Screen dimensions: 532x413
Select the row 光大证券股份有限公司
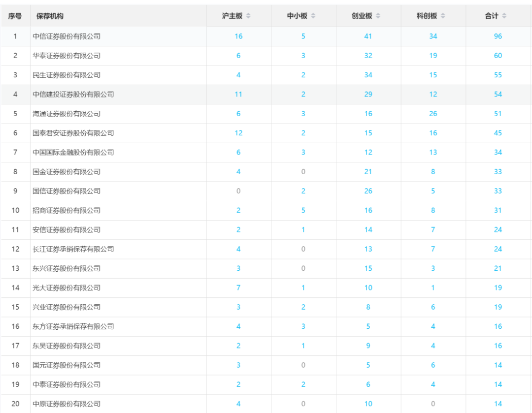point(266,287)
